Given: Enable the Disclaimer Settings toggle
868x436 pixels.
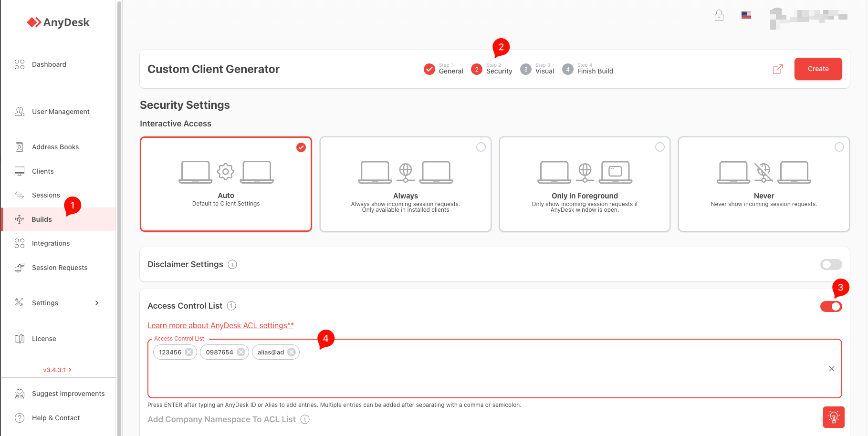Looking at the screenshot, I should click(831, 264).
